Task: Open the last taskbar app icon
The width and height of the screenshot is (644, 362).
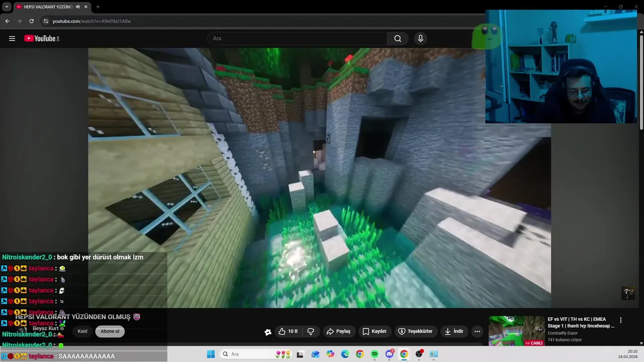Action: 434,354
